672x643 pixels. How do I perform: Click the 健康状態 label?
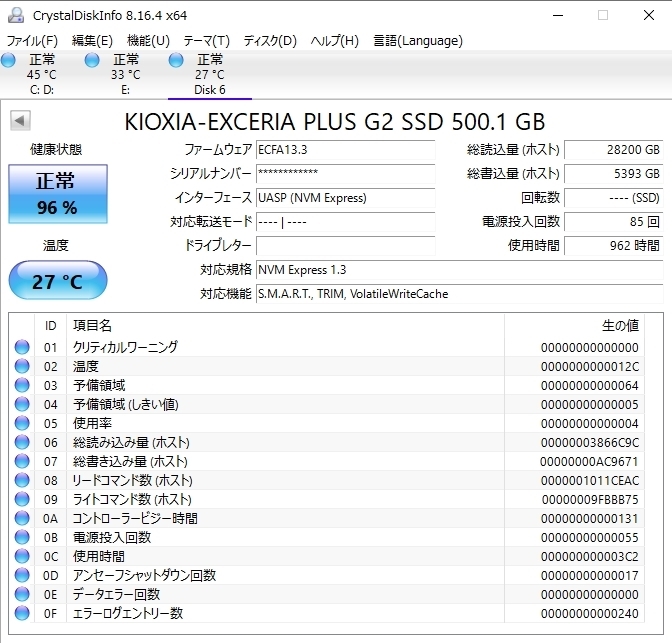pyautogui.click(x=56, y=149)
